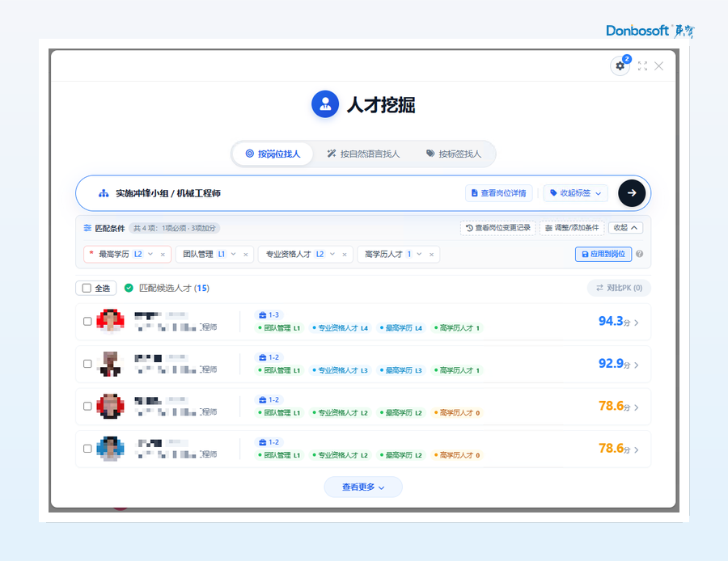Select the first candidate's checkbox
The image size is (728, 561).
pos(87,321)
